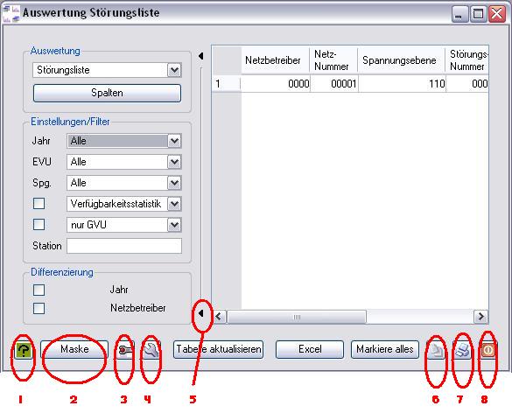The image size is (512, 420).
Task: Click the lower left-pointing triangle by the scrollbar
Action: tap(200, 313)
